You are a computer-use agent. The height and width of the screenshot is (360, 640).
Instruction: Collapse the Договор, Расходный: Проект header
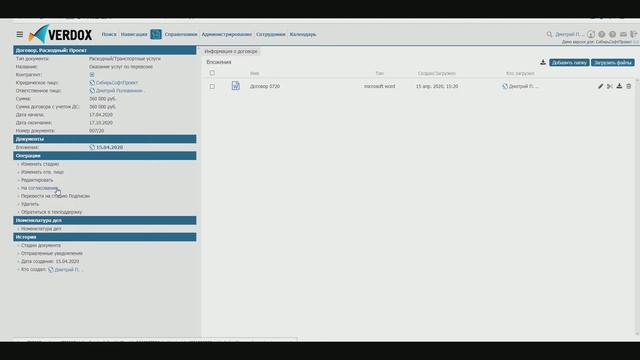(x=104, y=50)
